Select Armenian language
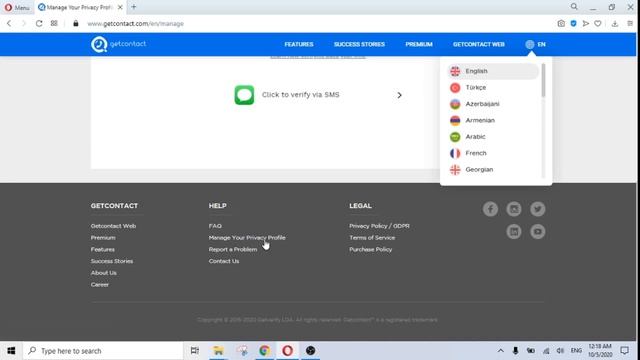 [493, 120]
